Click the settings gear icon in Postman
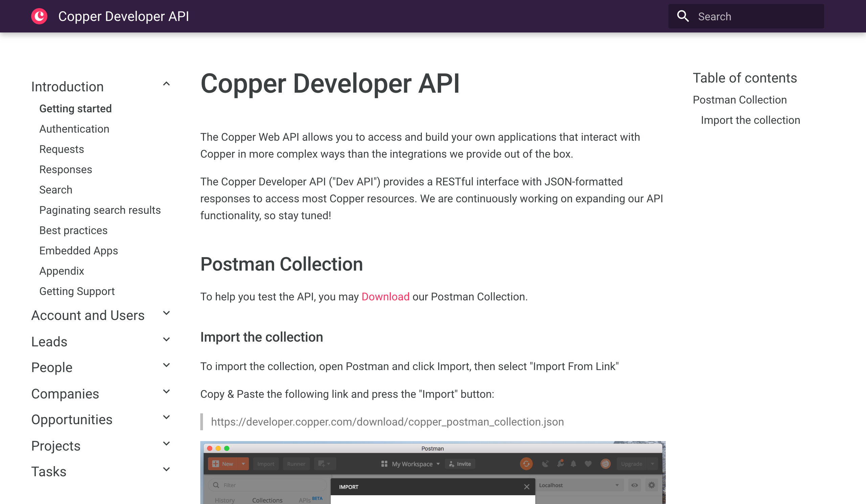866x504 pixels. (x=652, y=485)
